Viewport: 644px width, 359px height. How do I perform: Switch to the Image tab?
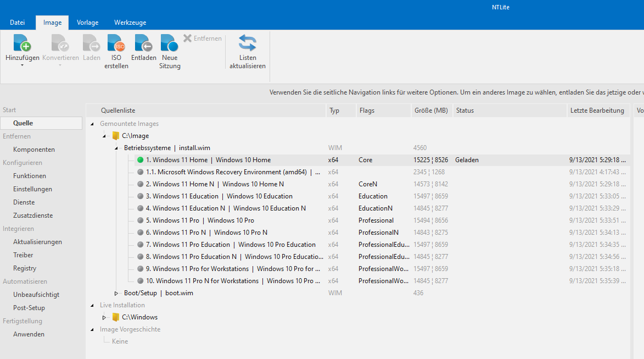coord(52,23)
